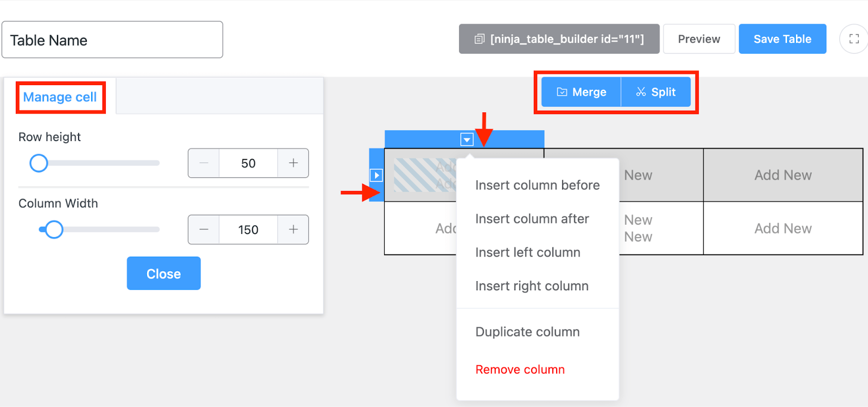
Task: Decrease row height with minus button
Action: tap(204, 163)
